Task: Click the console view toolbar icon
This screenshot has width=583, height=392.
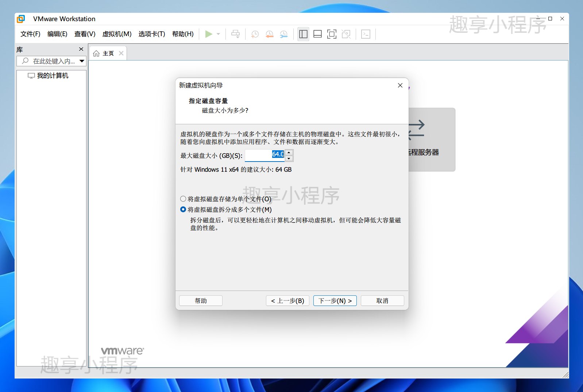Action: pyautogui.click(x=366, y=34)
